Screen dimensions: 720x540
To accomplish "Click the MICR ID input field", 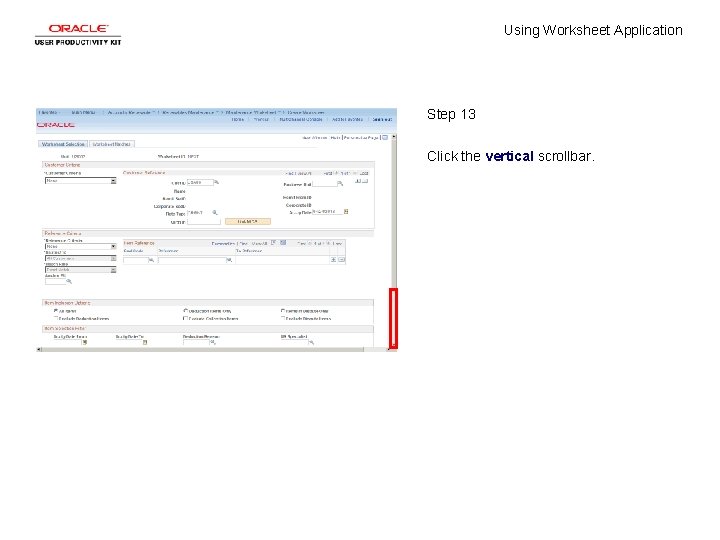I will (x=204, y=221).
